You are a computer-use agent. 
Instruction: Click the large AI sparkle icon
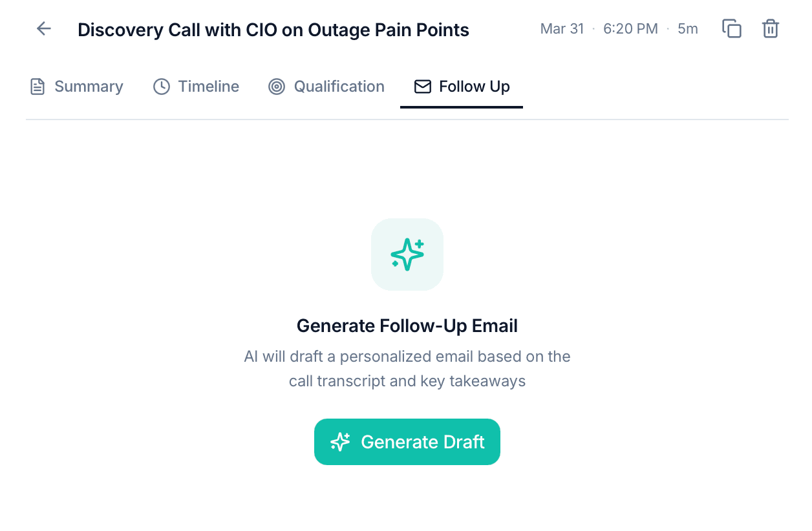tap(407, 254)
